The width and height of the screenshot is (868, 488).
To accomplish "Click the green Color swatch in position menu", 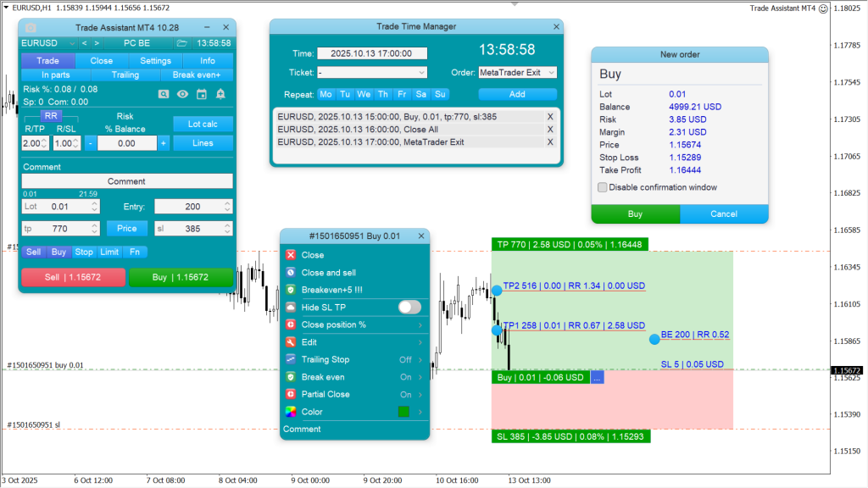I will click(404, 411).
